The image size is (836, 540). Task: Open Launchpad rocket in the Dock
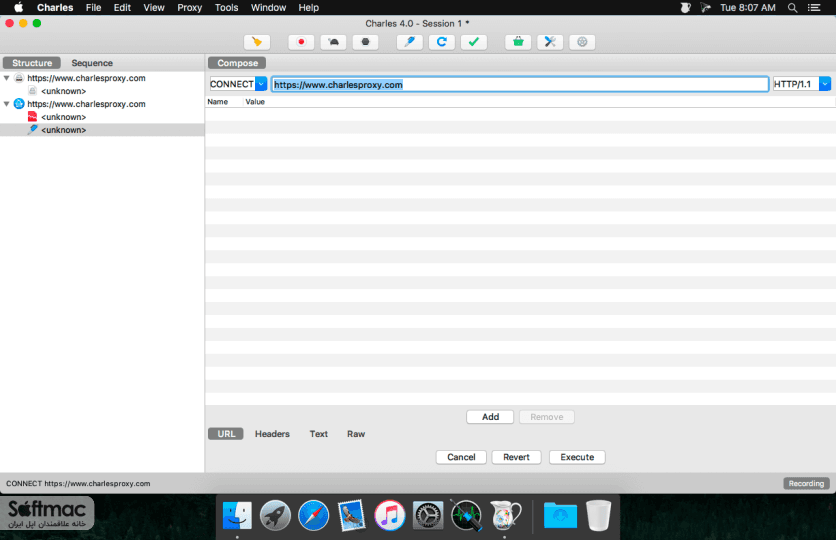point(275,515)
